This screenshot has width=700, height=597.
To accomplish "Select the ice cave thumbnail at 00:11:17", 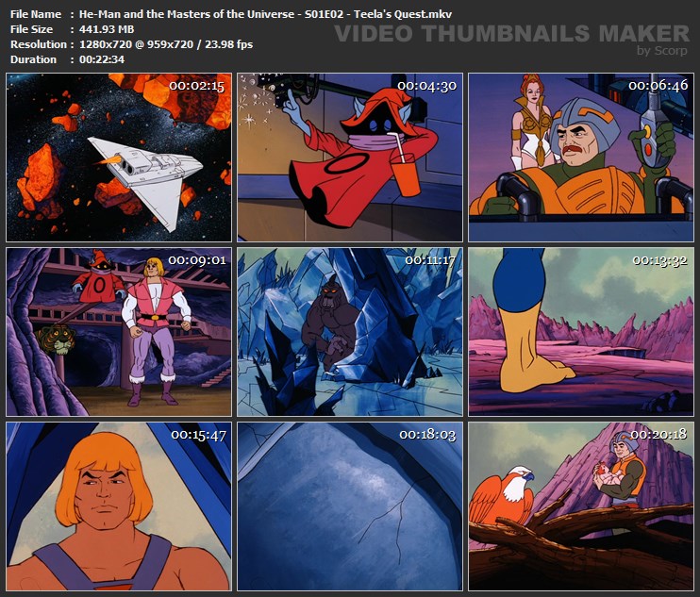I will tap(350, 332).
